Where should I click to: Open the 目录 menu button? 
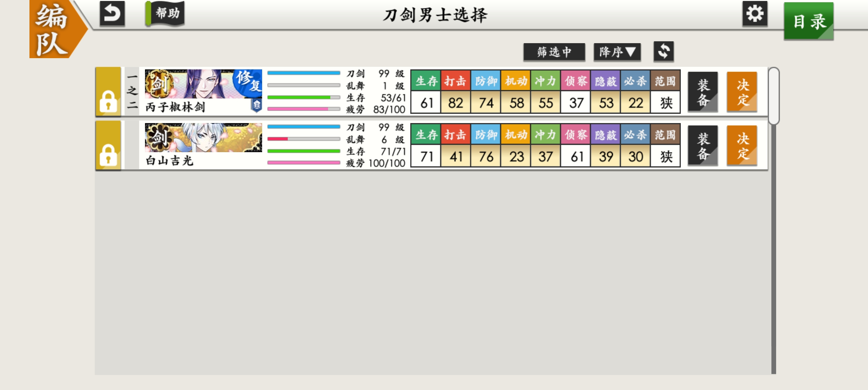click(x=809, y=21)
